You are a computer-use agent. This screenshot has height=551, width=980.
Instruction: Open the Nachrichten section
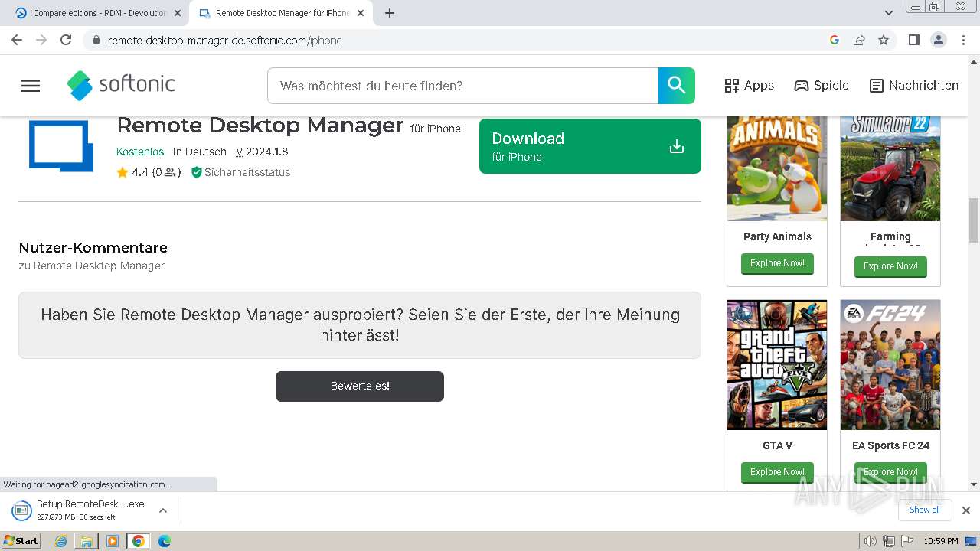(914, 86)
